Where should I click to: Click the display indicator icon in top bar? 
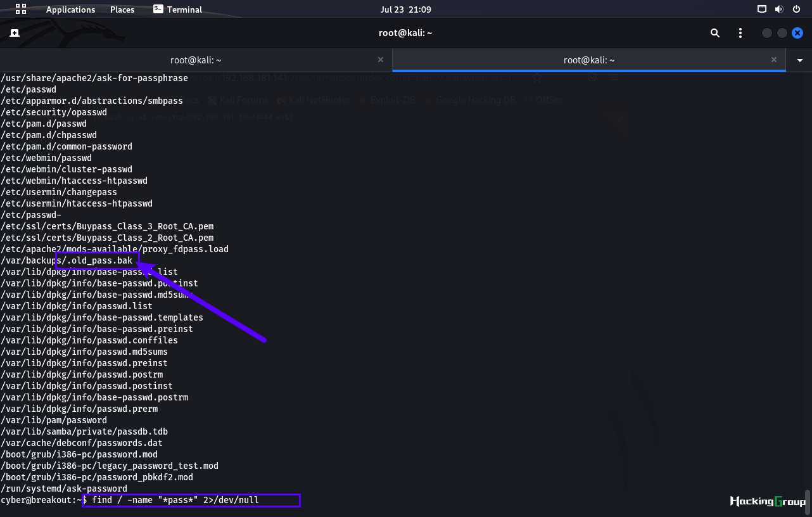coord(762,9)
